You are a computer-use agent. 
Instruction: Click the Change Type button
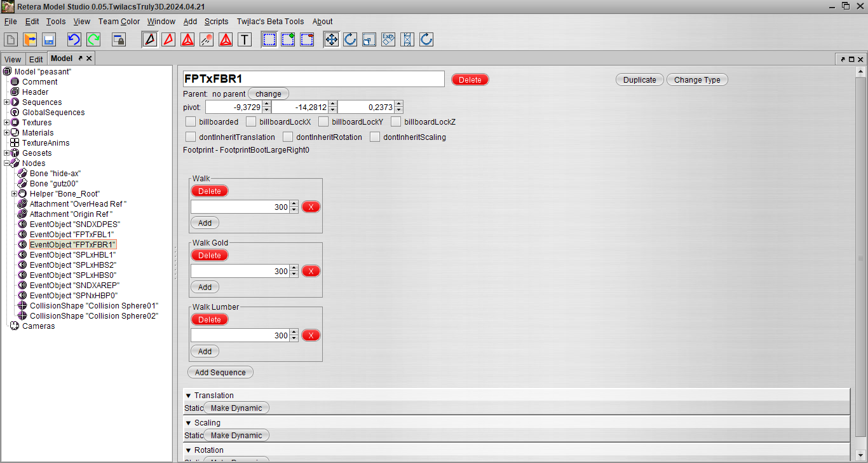[697, 80]
